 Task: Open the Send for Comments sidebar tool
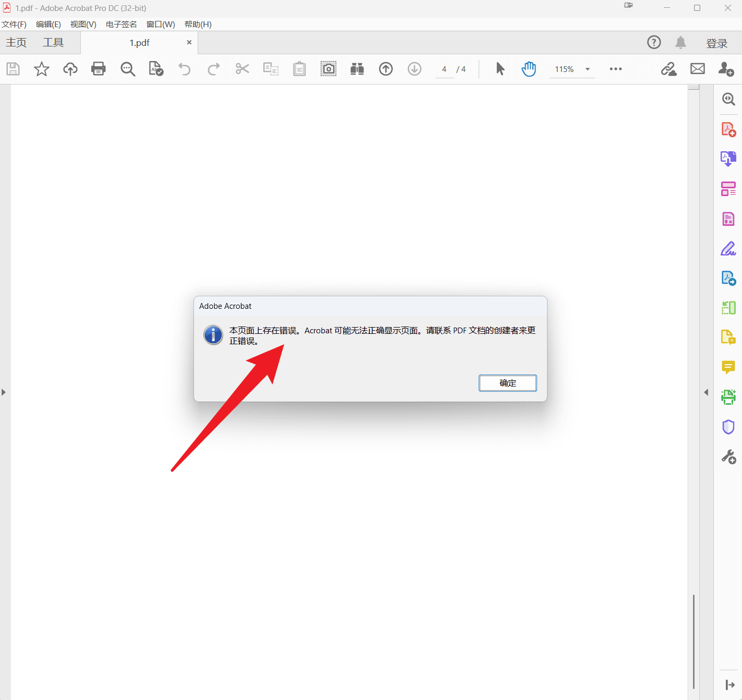point(728,338)
